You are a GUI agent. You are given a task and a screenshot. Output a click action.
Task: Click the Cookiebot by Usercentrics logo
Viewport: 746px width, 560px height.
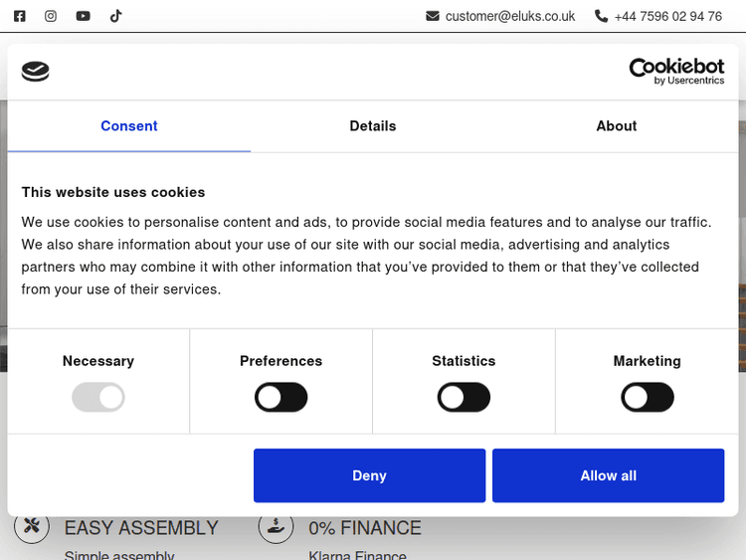[x=676, y=71]
